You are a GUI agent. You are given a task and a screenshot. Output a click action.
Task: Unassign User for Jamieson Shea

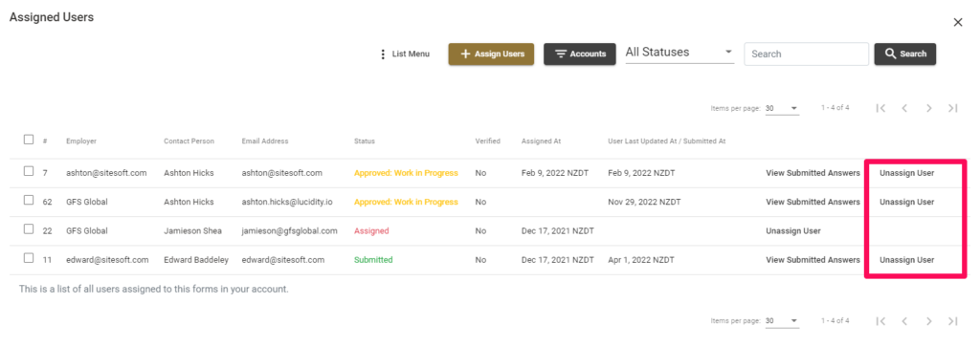(x=793, y=231)
